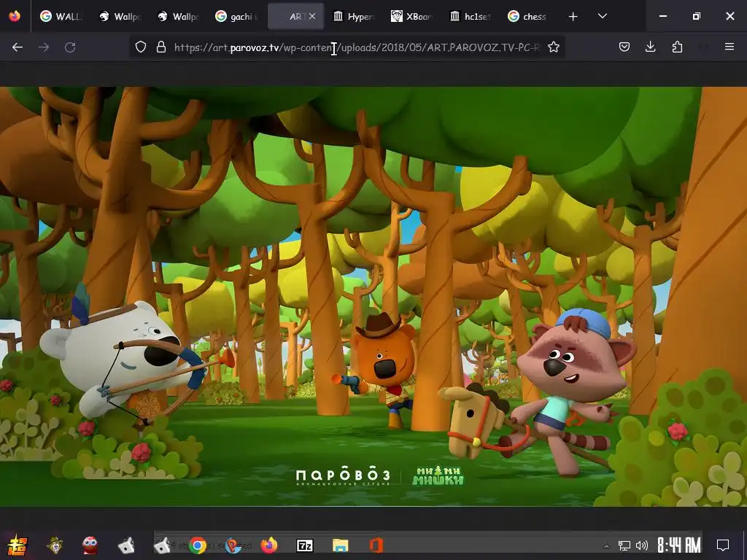
Task: Select the Firefox taskbar icon
Action: tap(269, 545)
